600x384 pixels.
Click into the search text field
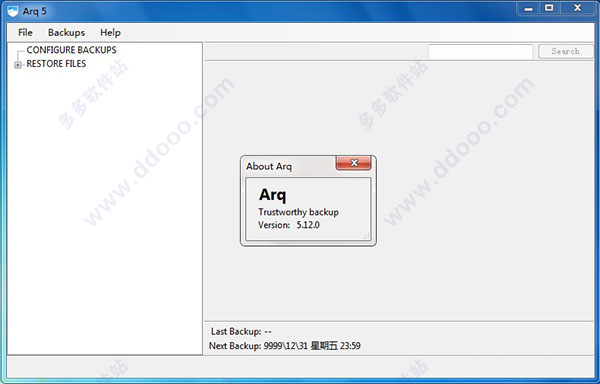(x=481, y=52)
